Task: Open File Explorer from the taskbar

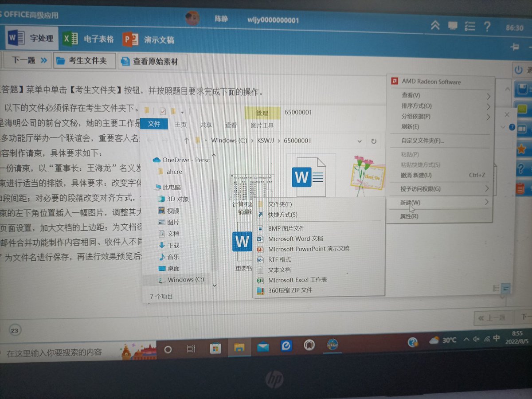Action: click(x=239, y=348)
